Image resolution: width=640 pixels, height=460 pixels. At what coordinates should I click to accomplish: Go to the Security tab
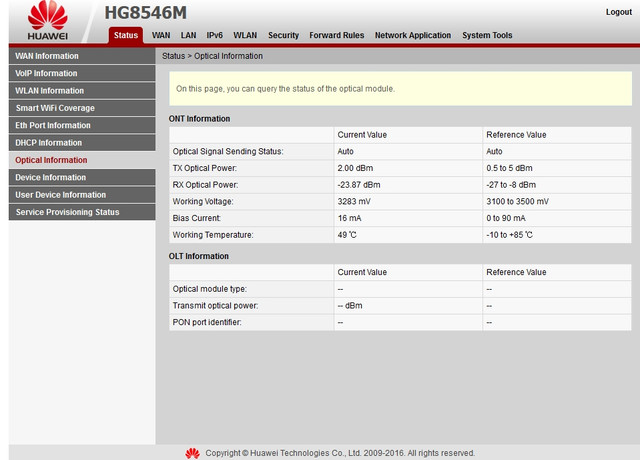tap(283, 35)
